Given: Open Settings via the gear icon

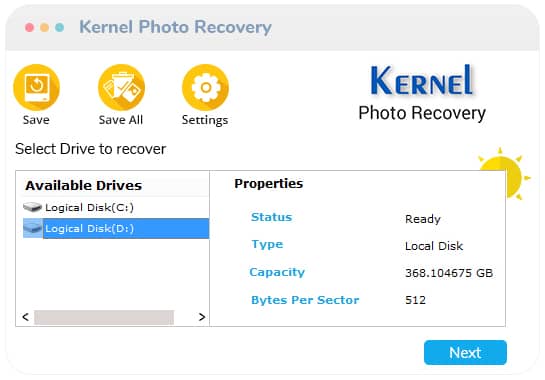Looking at the screenshot, I should 205,87.
